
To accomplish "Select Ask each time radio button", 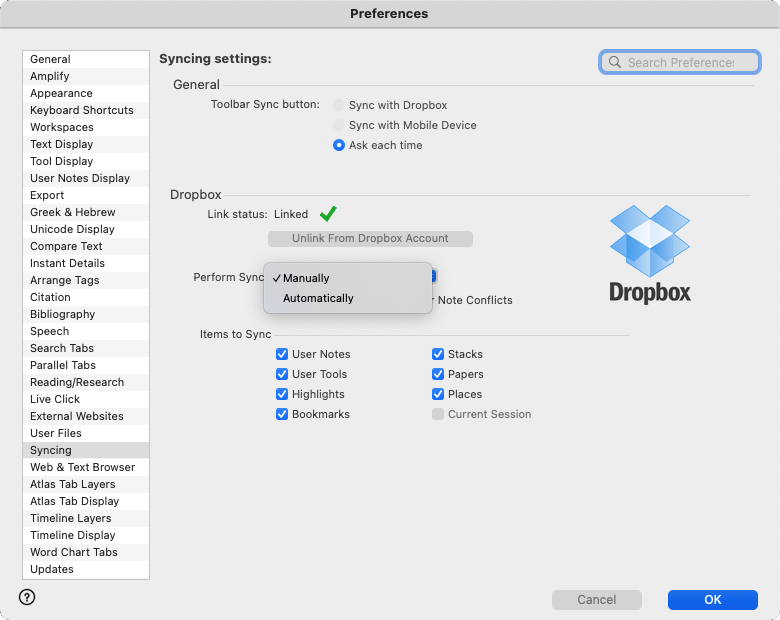I will click(x=339, y=145).
